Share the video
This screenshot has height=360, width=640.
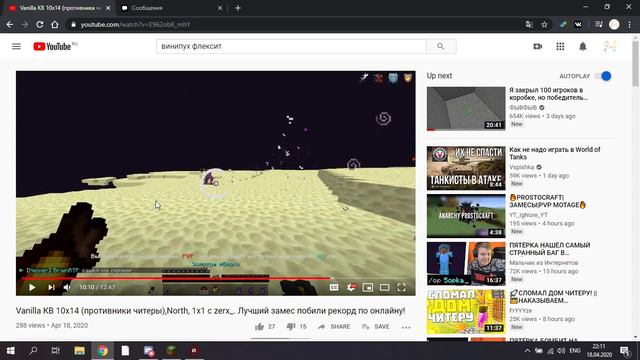pyautogui.click(x=334, y=327)
